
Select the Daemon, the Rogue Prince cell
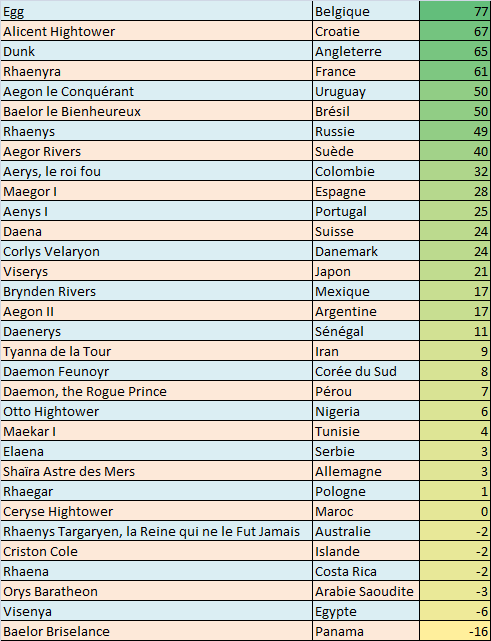157,392
